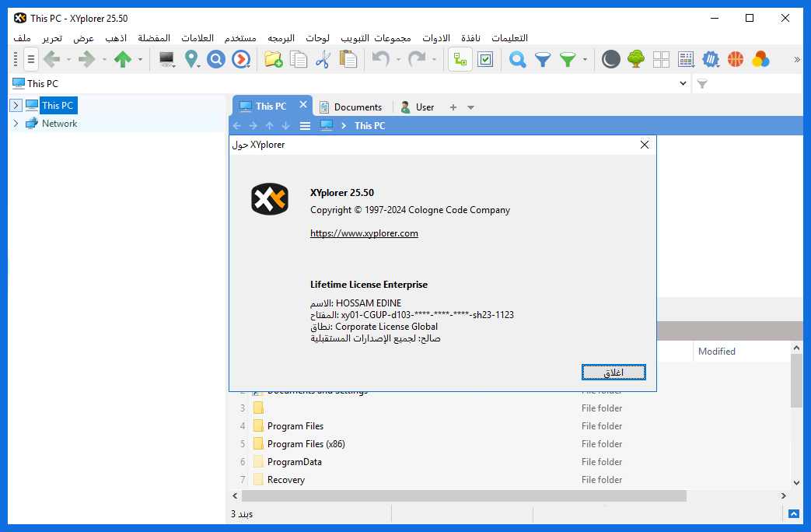Toggle the Selection checkboxes toolbar button
Viewport: 811px width, 532px height.
[485, 60]
